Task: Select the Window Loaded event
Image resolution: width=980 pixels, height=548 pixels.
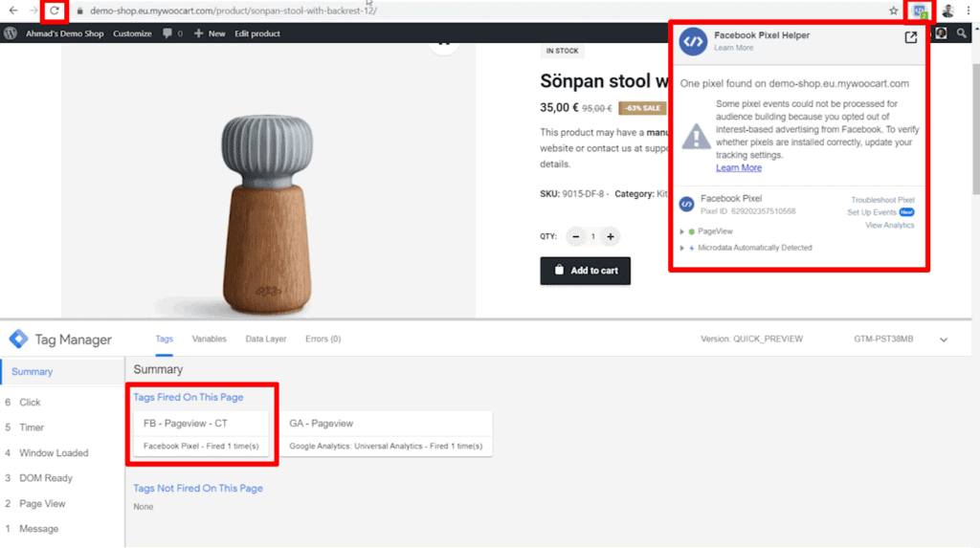Action: coord(54,453)
